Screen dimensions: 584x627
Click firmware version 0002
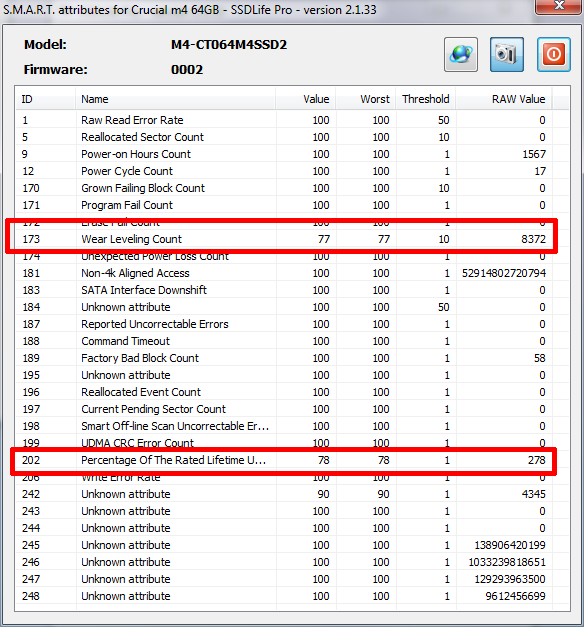point(187,70)
